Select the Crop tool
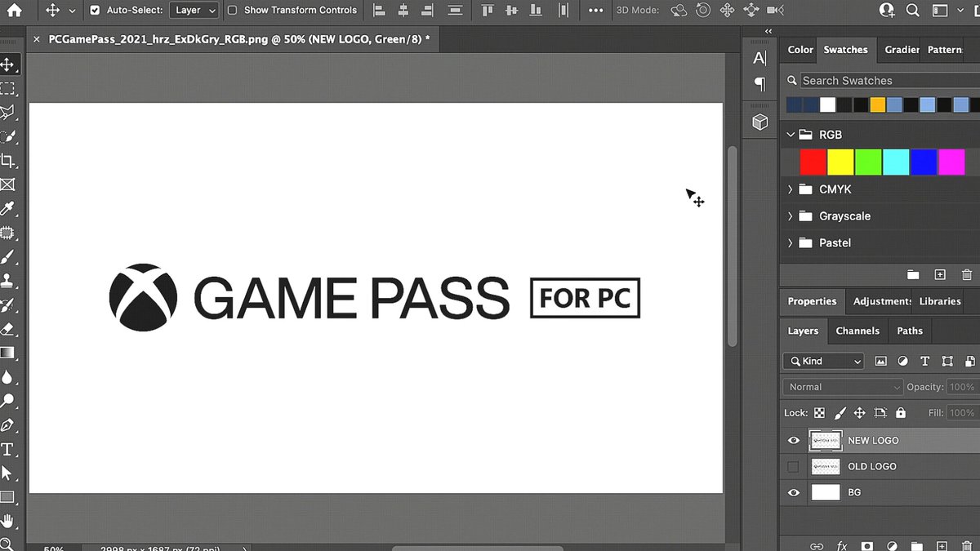The height and width of the screenshot is (551, 980). (x=7, y=160)
